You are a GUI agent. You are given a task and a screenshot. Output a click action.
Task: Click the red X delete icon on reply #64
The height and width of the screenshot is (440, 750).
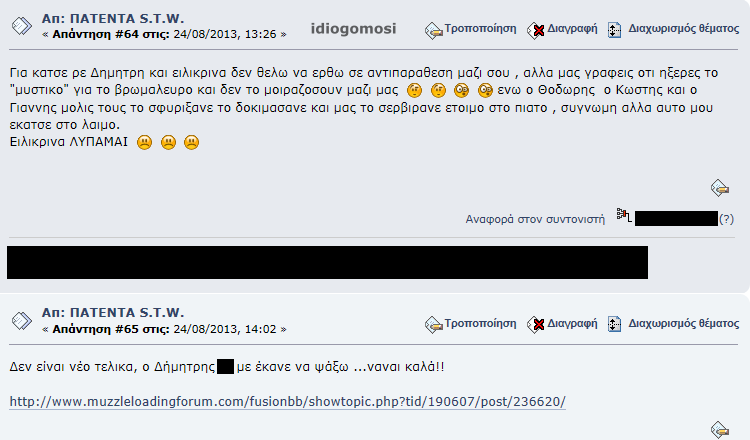[536, 30]
